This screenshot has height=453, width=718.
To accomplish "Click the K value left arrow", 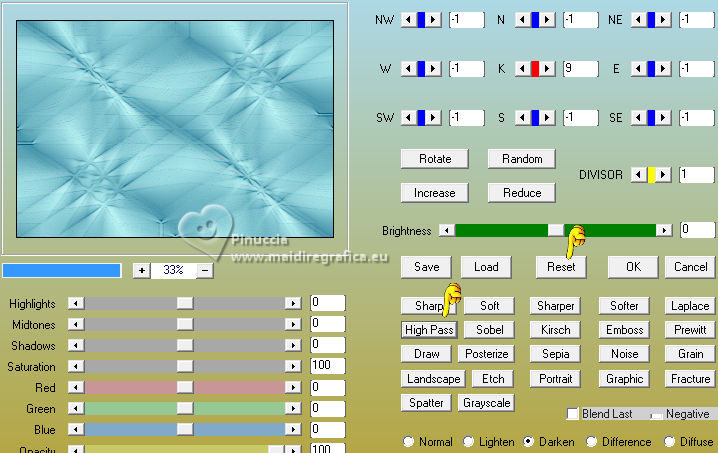I will pyautogui.click(x=522, y=69).
